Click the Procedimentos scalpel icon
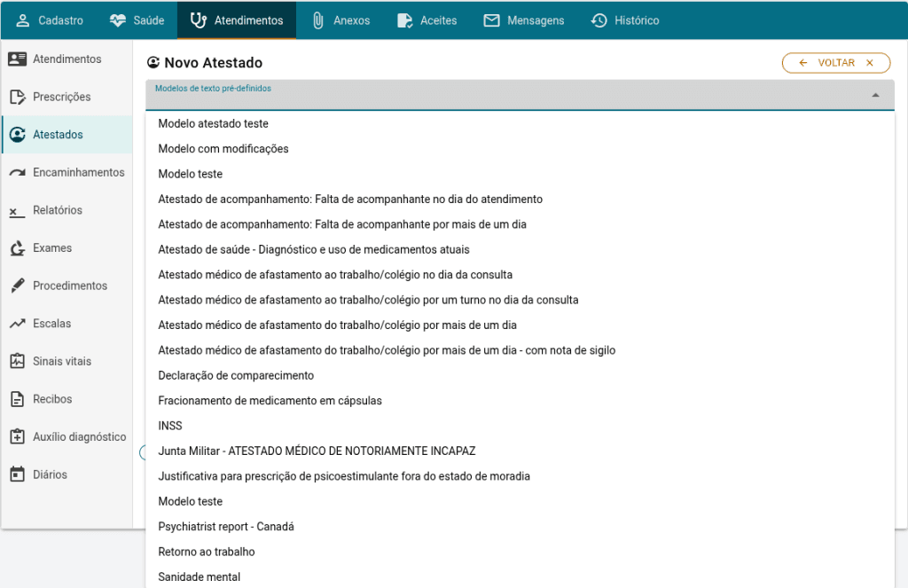This screenshot has height=588, width=908. point(18,286)
